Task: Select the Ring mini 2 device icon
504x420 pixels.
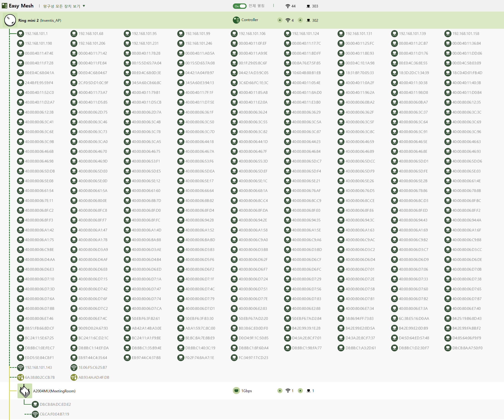Action: pyautogui.click(x=10, y=20)
